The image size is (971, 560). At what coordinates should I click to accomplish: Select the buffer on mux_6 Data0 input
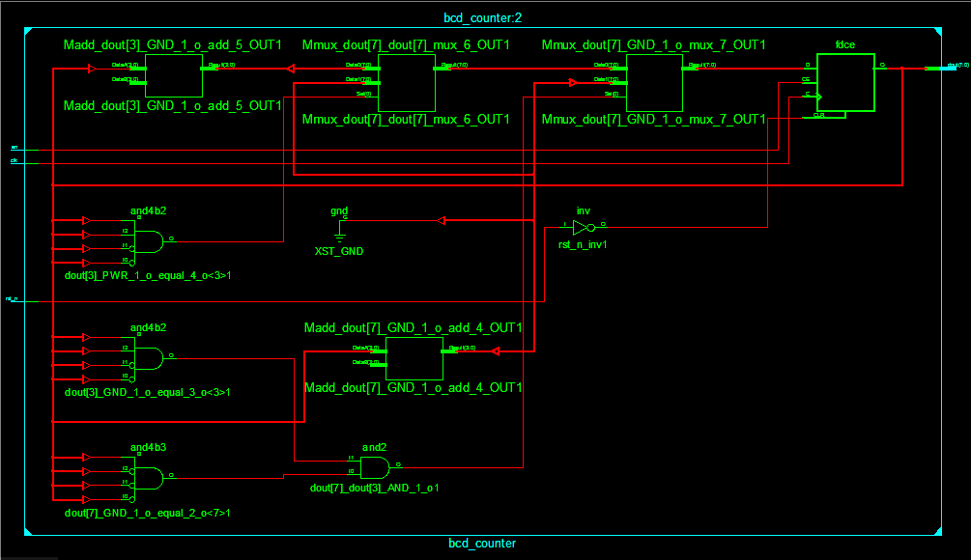(x=291, y=69)
